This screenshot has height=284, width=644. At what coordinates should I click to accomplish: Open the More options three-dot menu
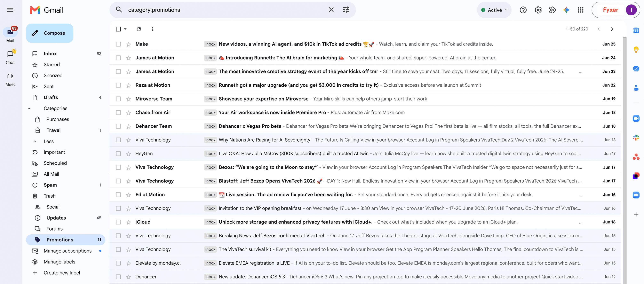[x=152, y=29]
